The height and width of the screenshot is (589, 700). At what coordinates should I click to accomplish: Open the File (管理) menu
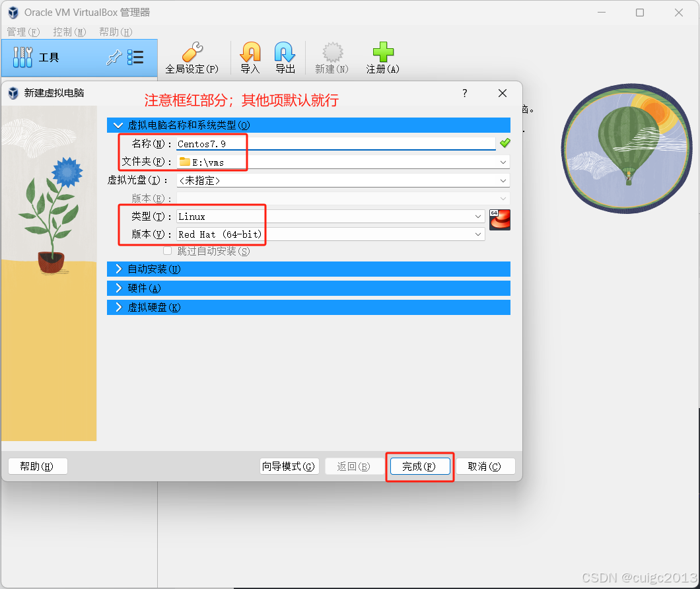pyautogui.click(x=23, y=32)
